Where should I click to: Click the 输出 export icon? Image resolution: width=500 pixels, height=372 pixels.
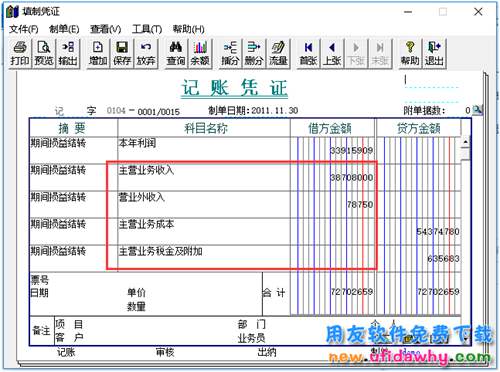point(68,53)
